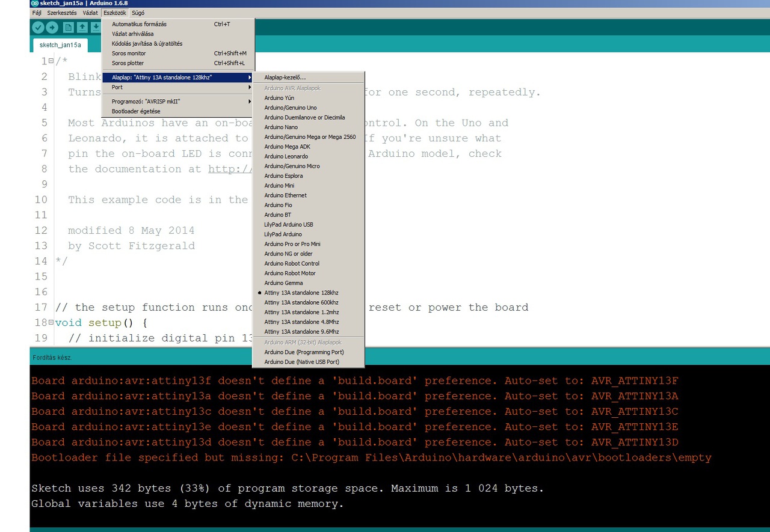Pick Arduino Ethernet from the board list
Viewport: 770px width, 532px height.
[309, 195]
